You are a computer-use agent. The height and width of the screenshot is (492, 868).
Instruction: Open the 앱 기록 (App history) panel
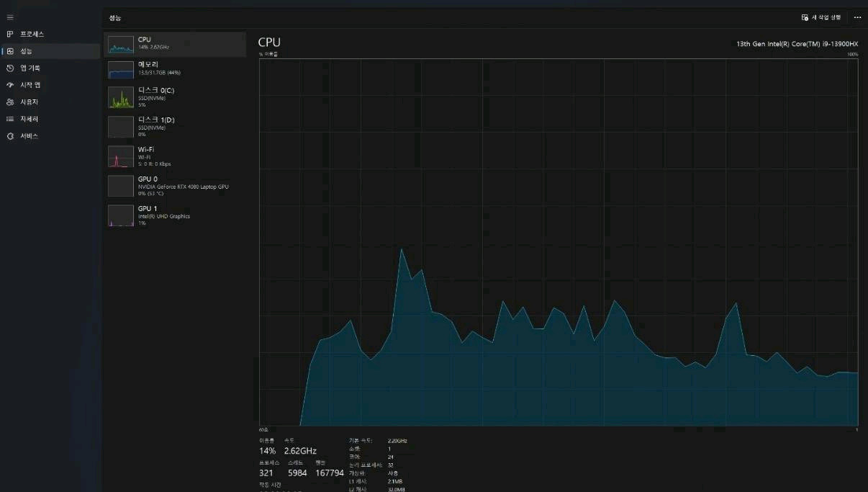29,68
